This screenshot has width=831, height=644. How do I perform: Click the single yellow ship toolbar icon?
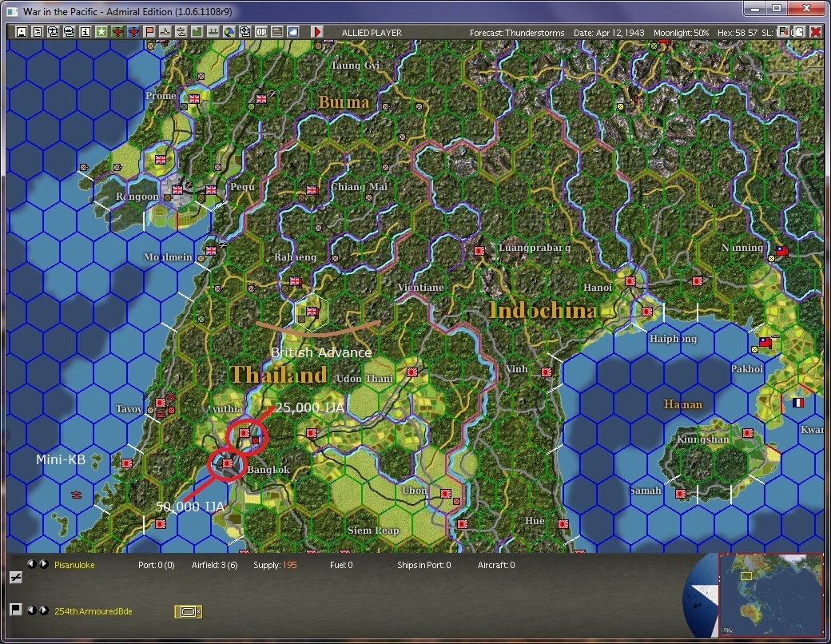pyautogui.click(x=165, y=32)
